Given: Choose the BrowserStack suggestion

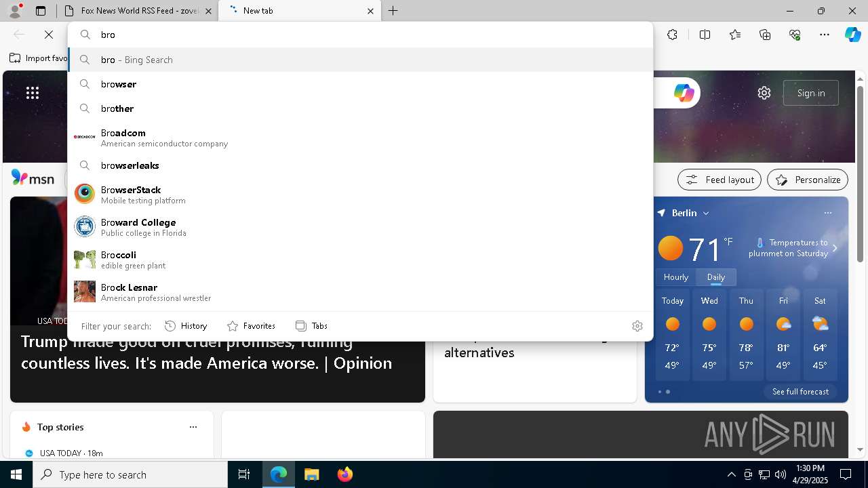Looking at the screenshot, I should pyautogui.click(x=361, y=195).
